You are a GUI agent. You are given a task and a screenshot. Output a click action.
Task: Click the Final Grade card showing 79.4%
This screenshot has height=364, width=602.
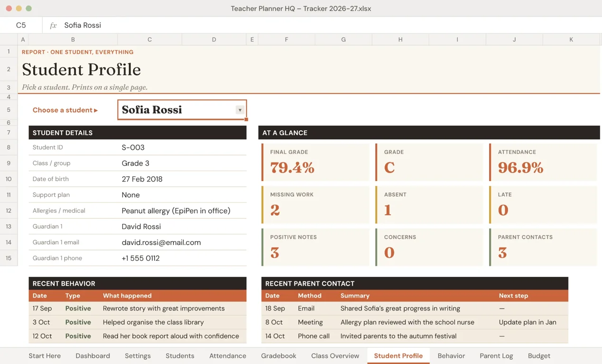coord(315,162)
